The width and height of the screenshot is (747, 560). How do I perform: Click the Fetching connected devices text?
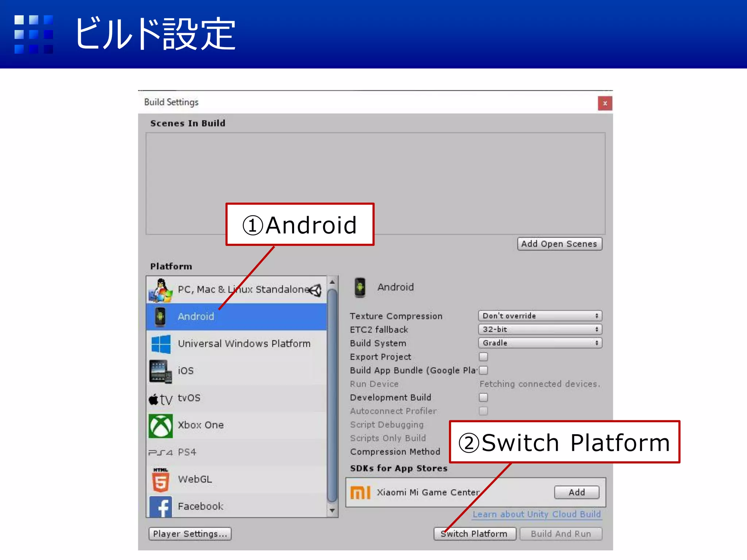(x=540, y=384)
